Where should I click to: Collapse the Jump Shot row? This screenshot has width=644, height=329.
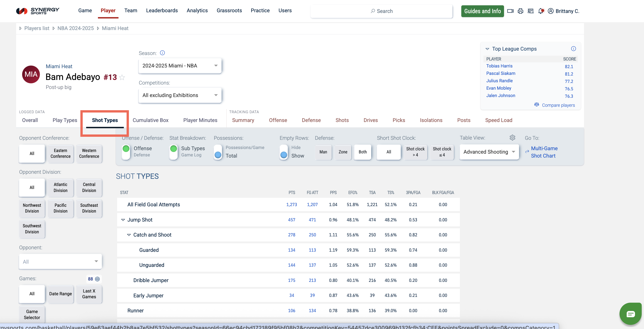click(123, 220)
